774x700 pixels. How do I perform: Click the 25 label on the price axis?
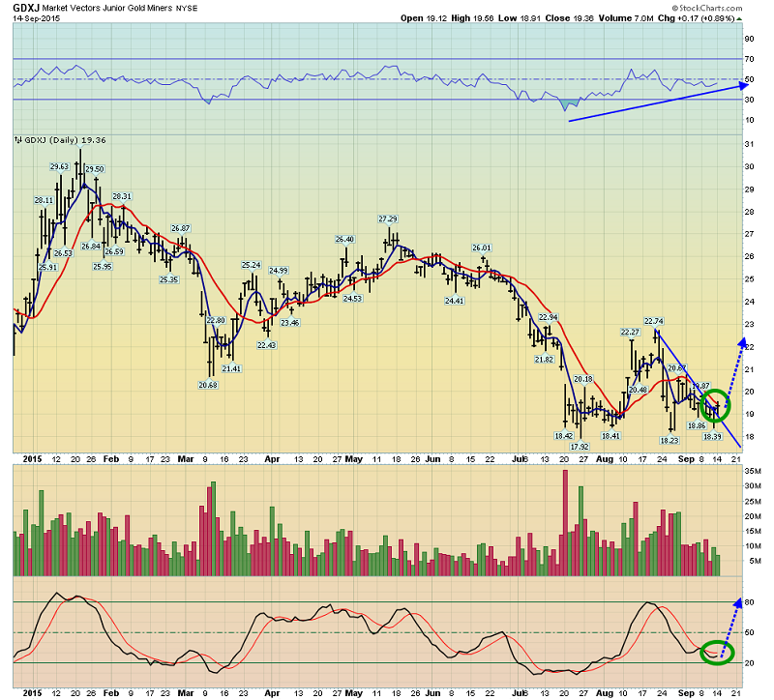[749, 279]
